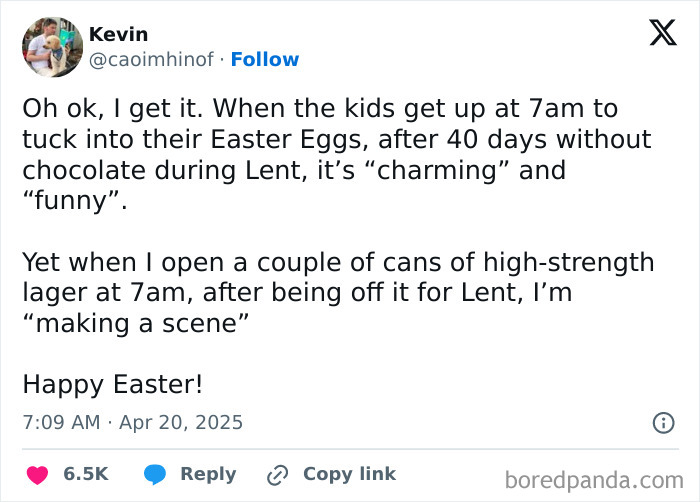This screenshot has width=700, height=502.
Task: Open the 7:09 AM timestamp
Action: [x=61, y=422]
